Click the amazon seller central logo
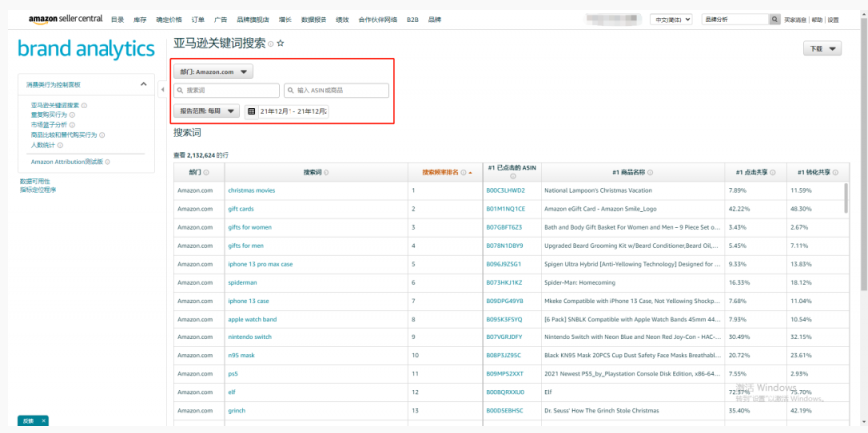The image size is (868, 433). pos(66,19)
